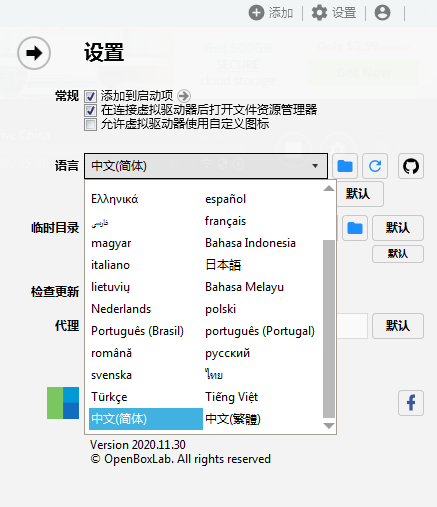Open the Facebook icon button

point(411,403)
